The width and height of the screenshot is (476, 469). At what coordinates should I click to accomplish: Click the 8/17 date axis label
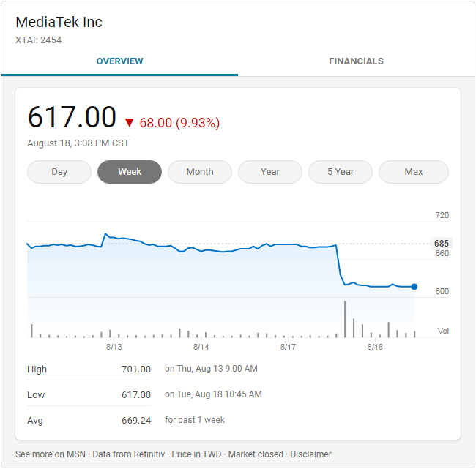click(288, 347)
